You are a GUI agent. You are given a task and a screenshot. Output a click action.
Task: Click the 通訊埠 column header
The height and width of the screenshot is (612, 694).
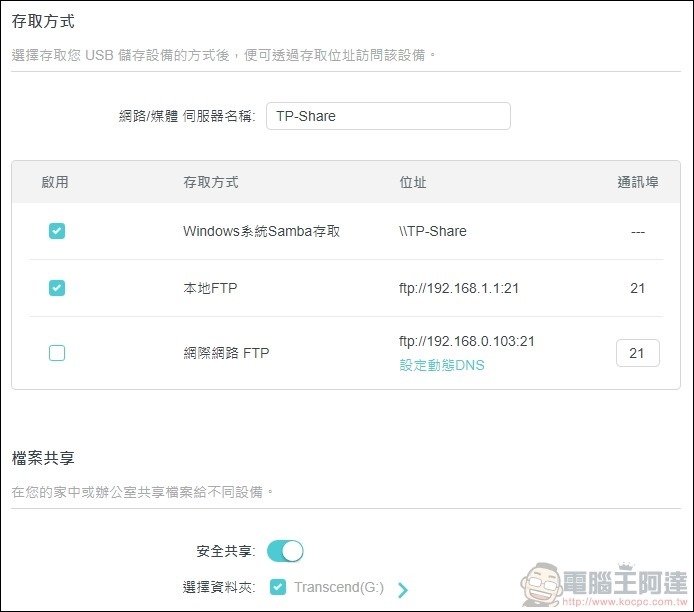point(638,182)
